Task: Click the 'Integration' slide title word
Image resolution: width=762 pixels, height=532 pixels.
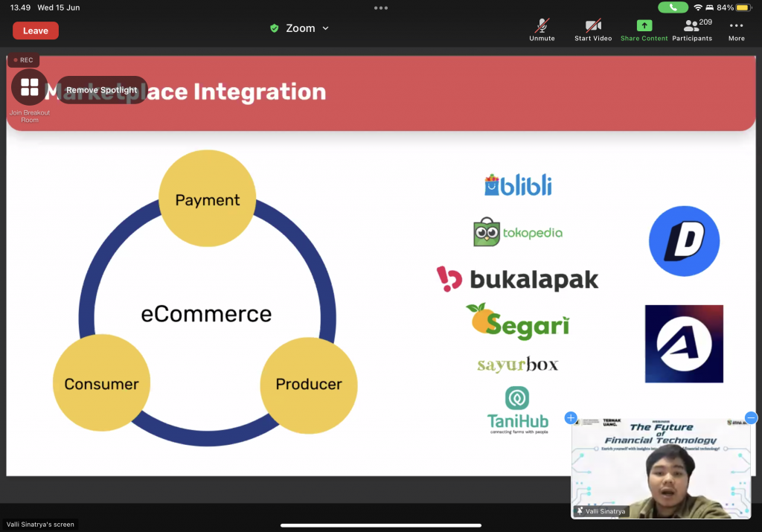Action: pyautogui.click(x=260, y=92)
